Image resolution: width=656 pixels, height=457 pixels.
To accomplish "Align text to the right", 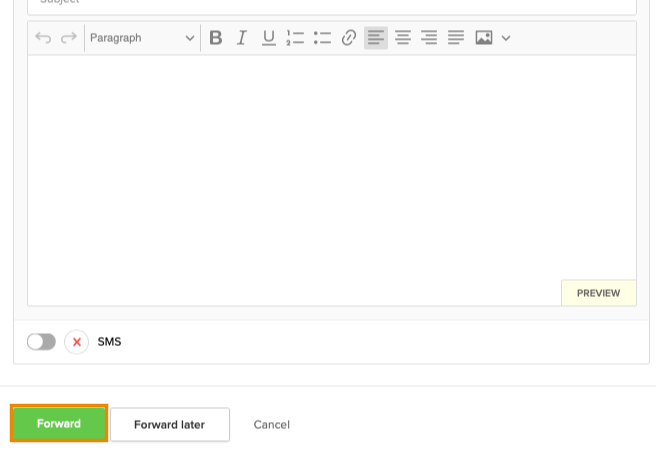I will [429, 38].
